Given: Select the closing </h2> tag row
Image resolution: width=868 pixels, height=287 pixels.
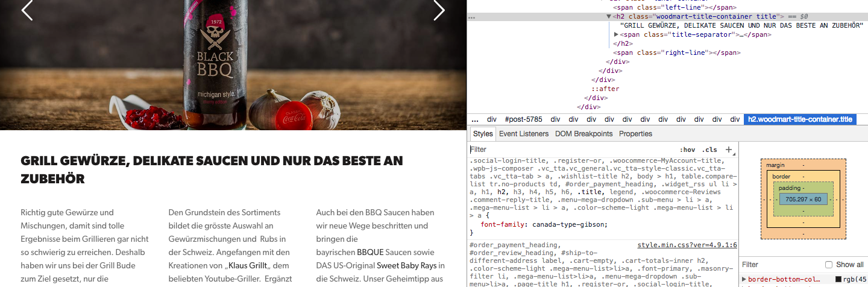Looking at the screenshot, I should [x=623, y=43].
